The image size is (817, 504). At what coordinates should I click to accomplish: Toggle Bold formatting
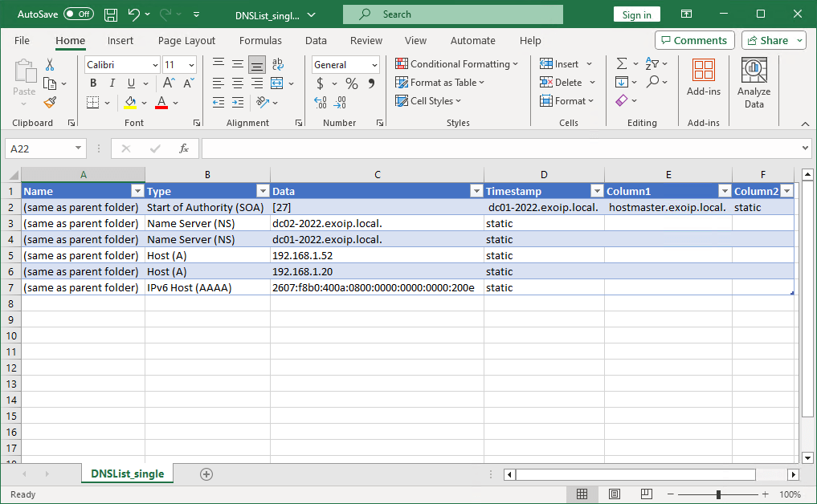[93, 83]
